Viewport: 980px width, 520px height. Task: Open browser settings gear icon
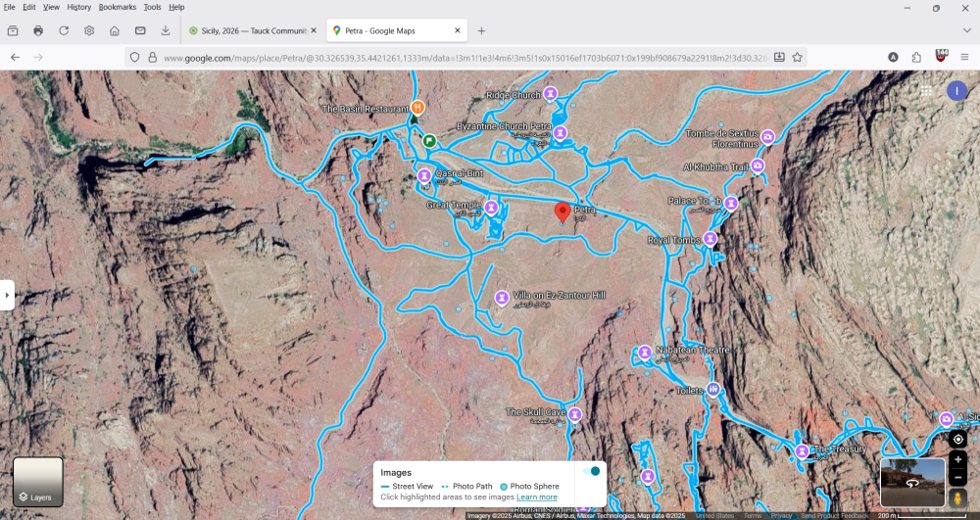pos(89,30)
